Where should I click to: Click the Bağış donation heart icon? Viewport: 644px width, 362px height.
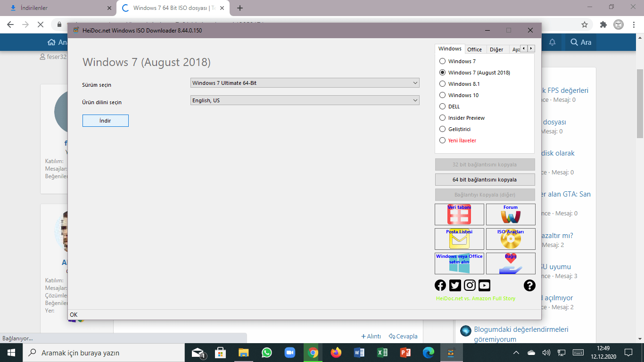point(511,263)
